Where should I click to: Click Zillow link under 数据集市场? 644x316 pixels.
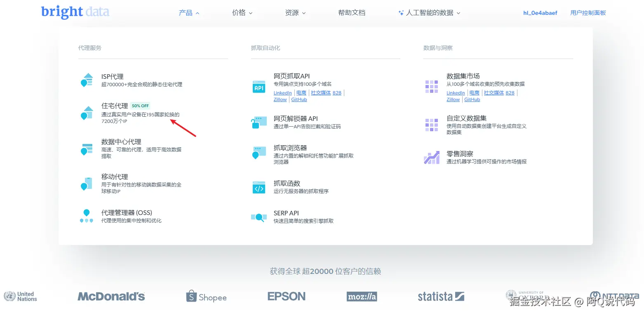coord(453,99)
